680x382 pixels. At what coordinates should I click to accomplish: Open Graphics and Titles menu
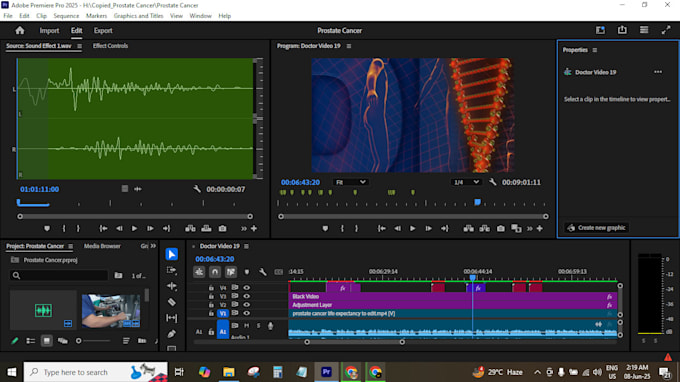pyautogui.click(x=138, y=16)
